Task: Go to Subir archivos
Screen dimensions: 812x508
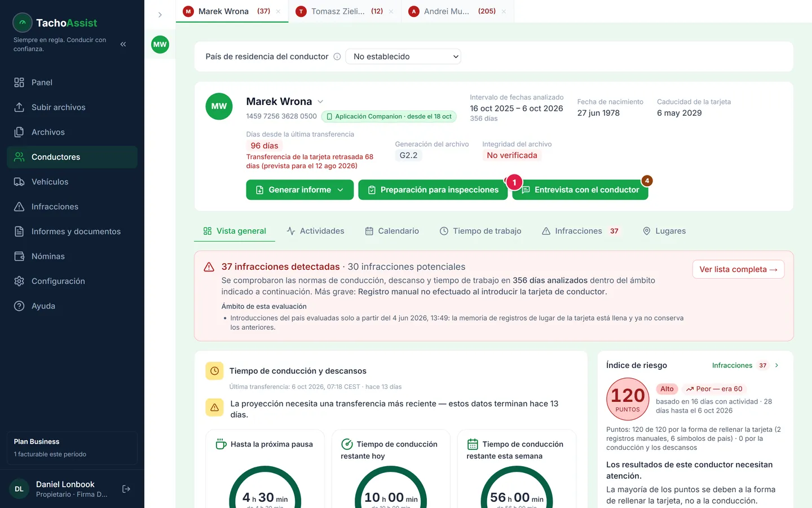Action: click(72, 107)
